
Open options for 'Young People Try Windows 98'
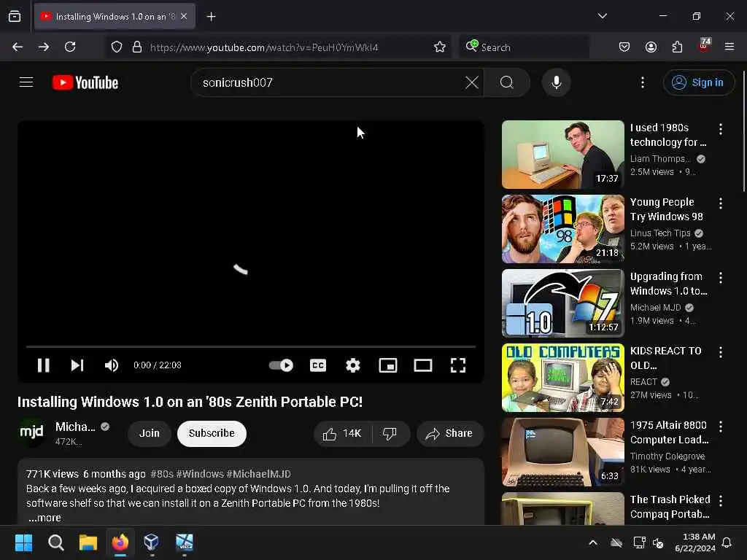coord(721,203)
